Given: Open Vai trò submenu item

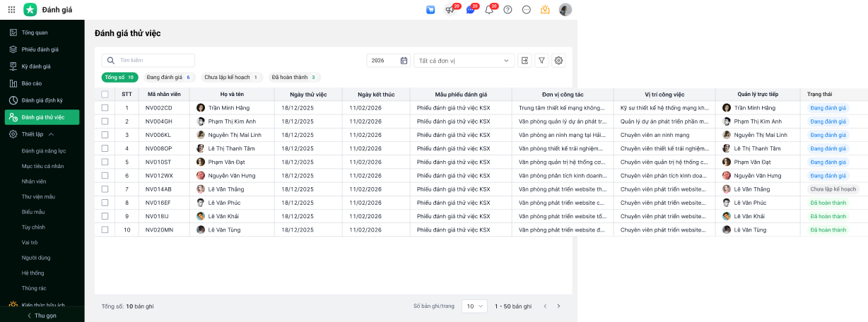Looking at the screenshot, I should [30, 242].
